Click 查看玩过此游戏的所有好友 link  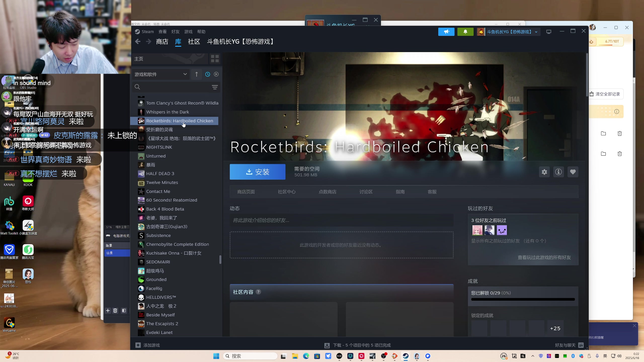pos(544,257)
